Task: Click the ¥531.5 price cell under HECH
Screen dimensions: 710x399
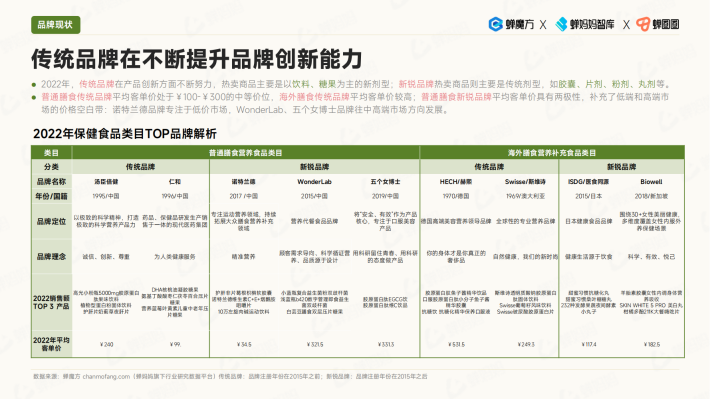Action: (x=456, y=345)
